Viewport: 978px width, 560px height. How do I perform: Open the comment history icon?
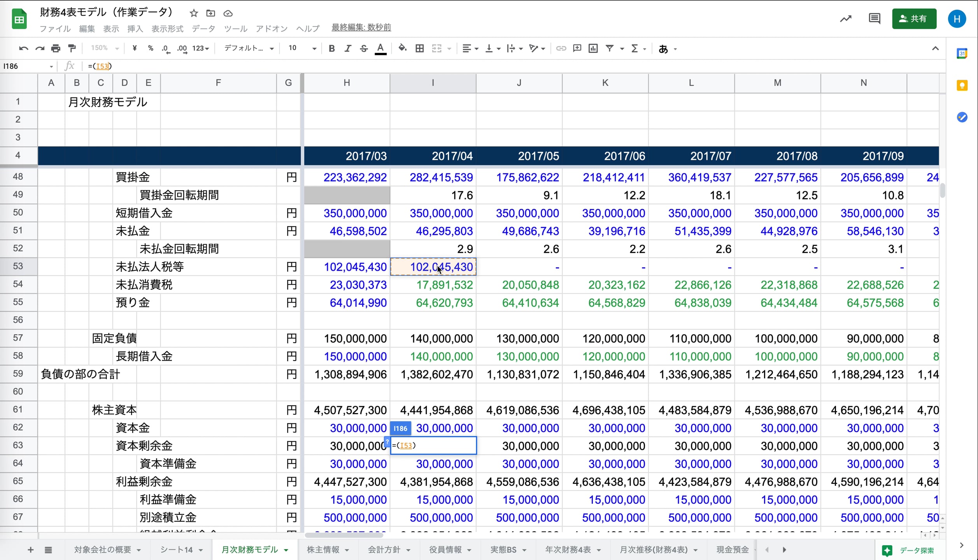tap(874, 19)
